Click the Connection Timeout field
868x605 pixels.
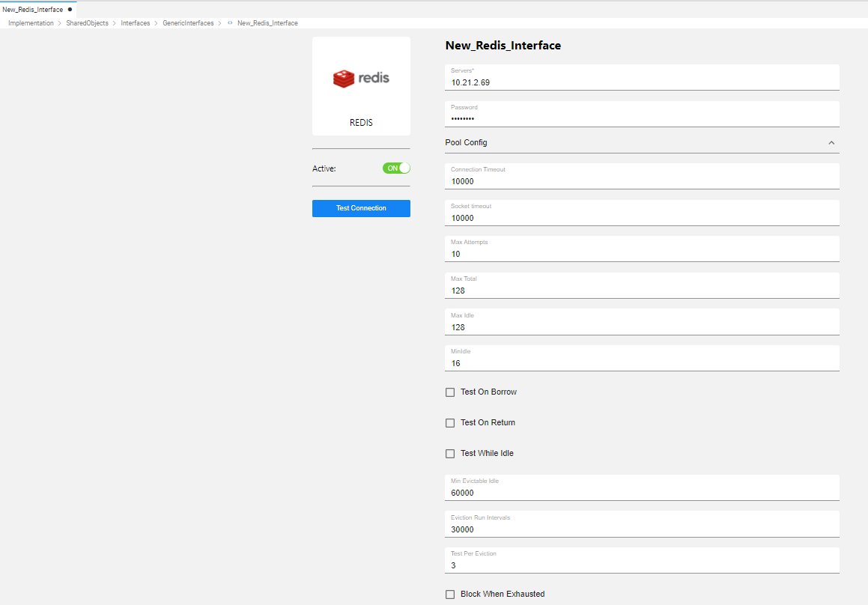(641, 181)
